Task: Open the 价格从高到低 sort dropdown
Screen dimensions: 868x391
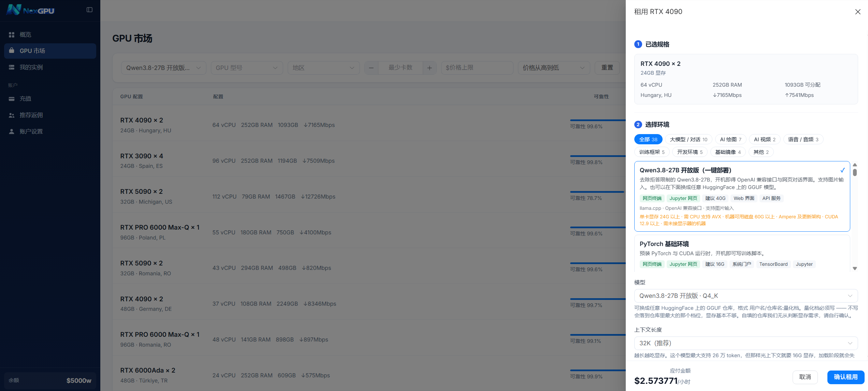Action: (554, 68)
